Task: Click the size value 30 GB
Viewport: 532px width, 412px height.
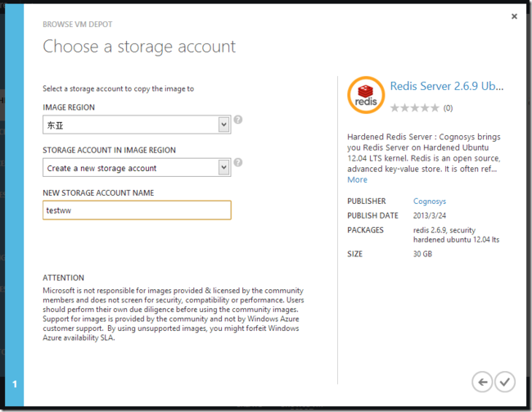Action: [x=422, y=254]
